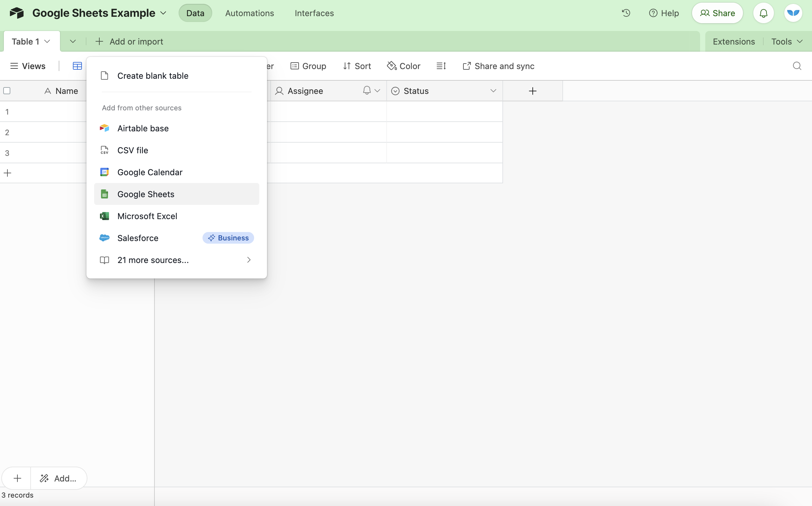Select Google Sheets source
The image size is (812, 506).
coord(177,194)
